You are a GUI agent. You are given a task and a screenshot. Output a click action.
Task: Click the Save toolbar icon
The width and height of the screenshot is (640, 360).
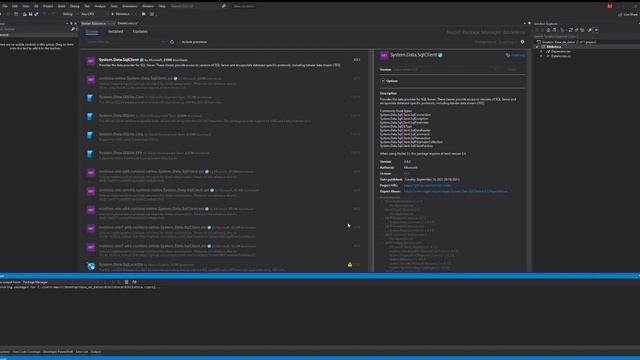tap(30, 14)
